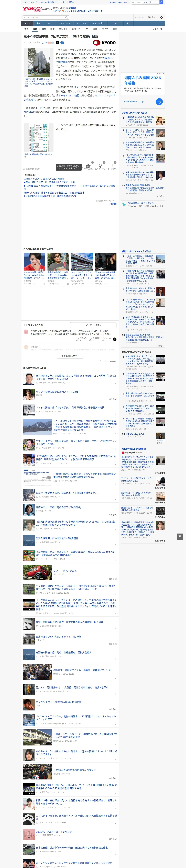
Task: Open the マイページ link
Action: point(139,18)
